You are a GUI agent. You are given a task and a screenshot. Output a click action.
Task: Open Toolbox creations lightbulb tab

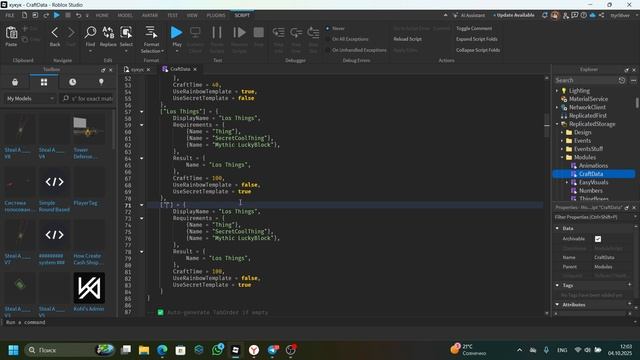click(101, 82)
